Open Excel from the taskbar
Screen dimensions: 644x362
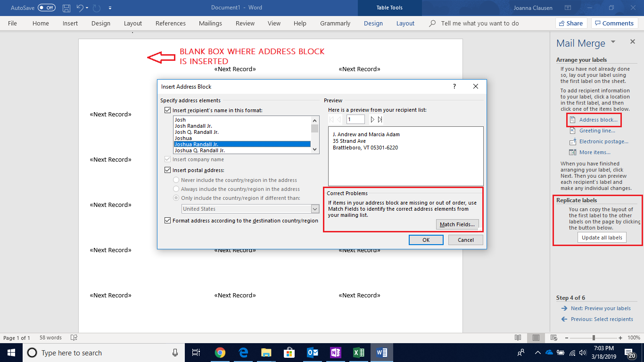coord(359,353)
